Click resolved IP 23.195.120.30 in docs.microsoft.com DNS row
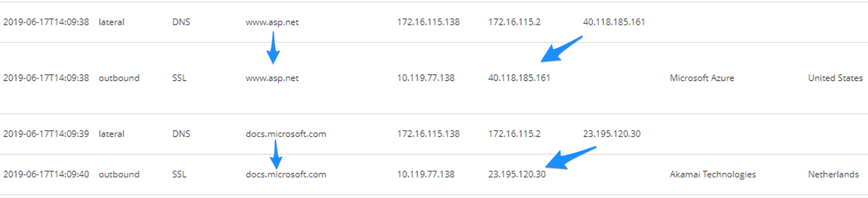Screen dimensions: 868x198 tap(612, 134)
